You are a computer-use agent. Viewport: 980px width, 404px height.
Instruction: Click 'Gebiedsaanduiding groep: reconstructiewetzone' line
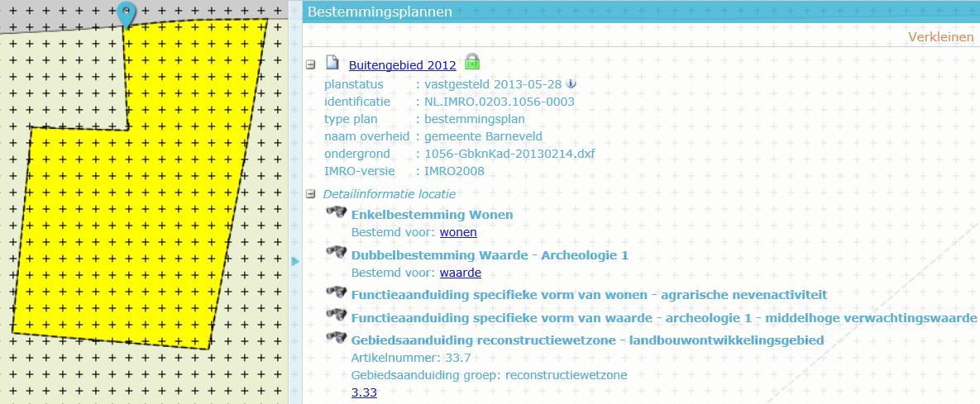(x=490, y=375)
